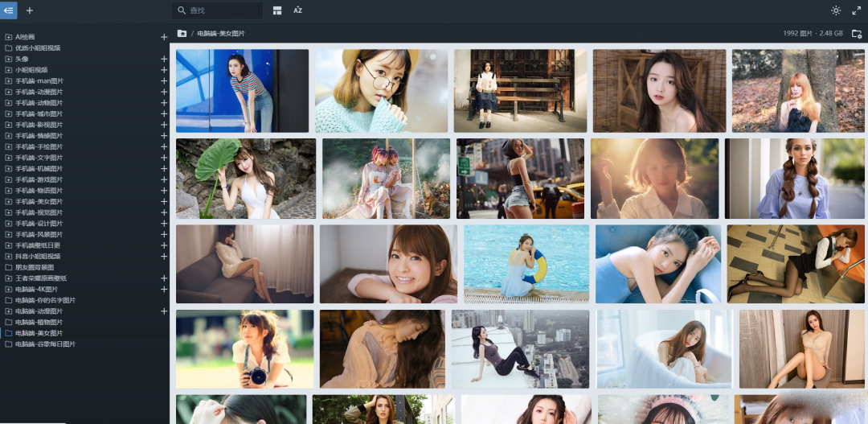Viewport: 868px width, 424px height.
Task: Go to the root folder in the breadcrumb
Action: 182,34
